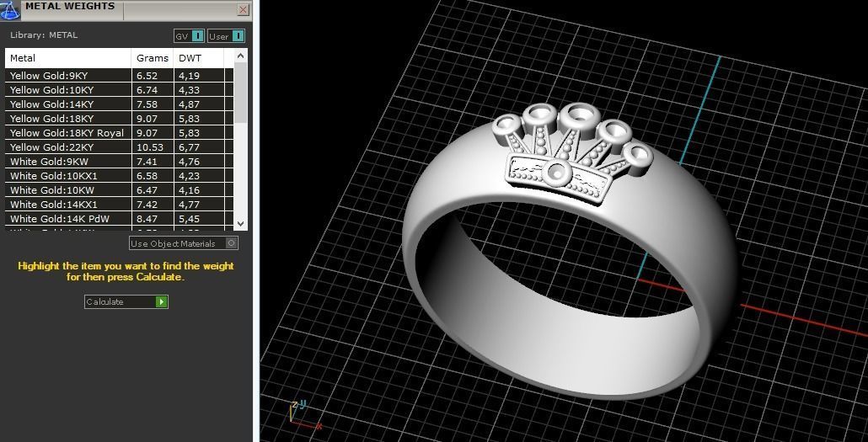The height and width of the screenshot is (442, 868).
Task: Click the crown emblem on the ring
Action: [x=573, y=152]
